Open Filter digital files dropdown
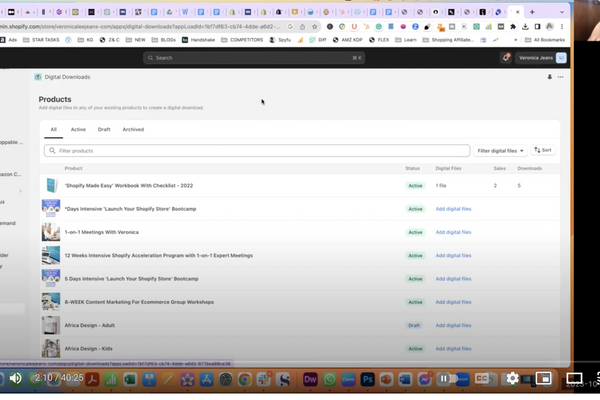The width and height of the screenshot is (600, 400). (x=499, y=150)
